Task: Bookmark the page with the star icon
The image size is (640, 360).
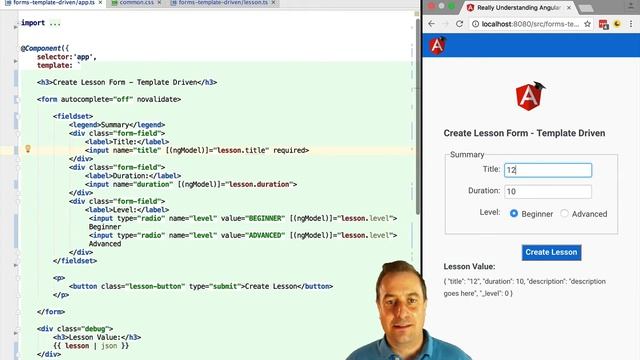Action: [587, 24]
